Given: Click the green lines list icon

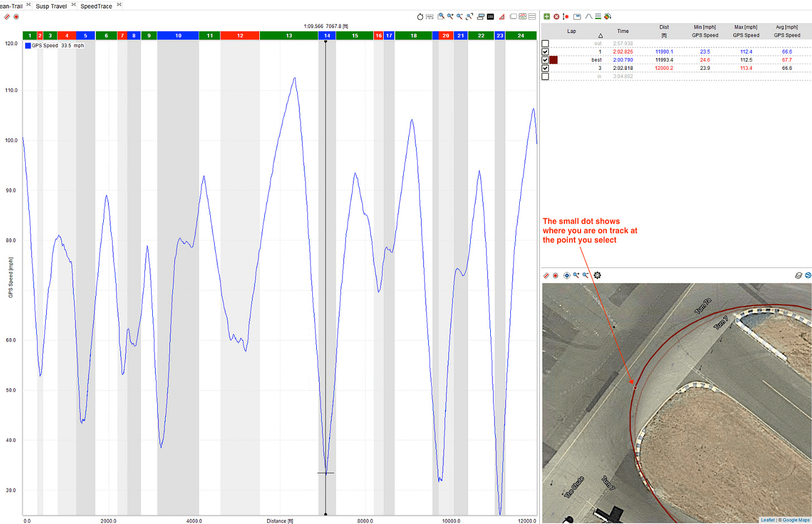Looking at the screenshot, I should 598,17.
